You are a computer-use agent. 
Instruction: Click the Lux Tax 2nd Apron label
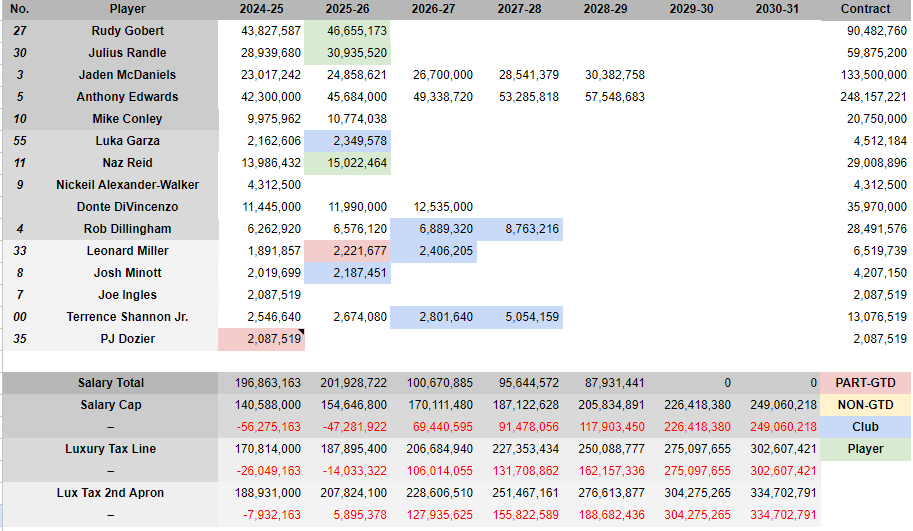(x=110, y=493)
